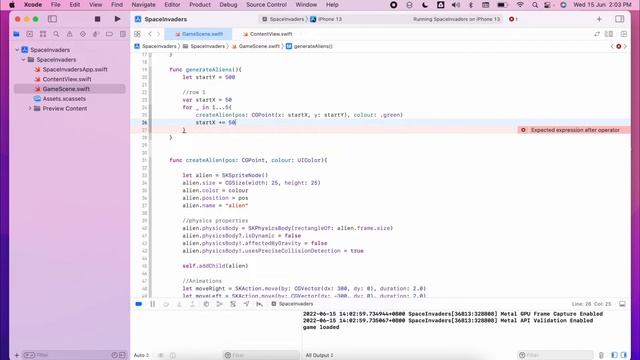Screen dimensions: 640x360
Task: Open the Project navigator folder icon
Action: [x=16, y=34]
